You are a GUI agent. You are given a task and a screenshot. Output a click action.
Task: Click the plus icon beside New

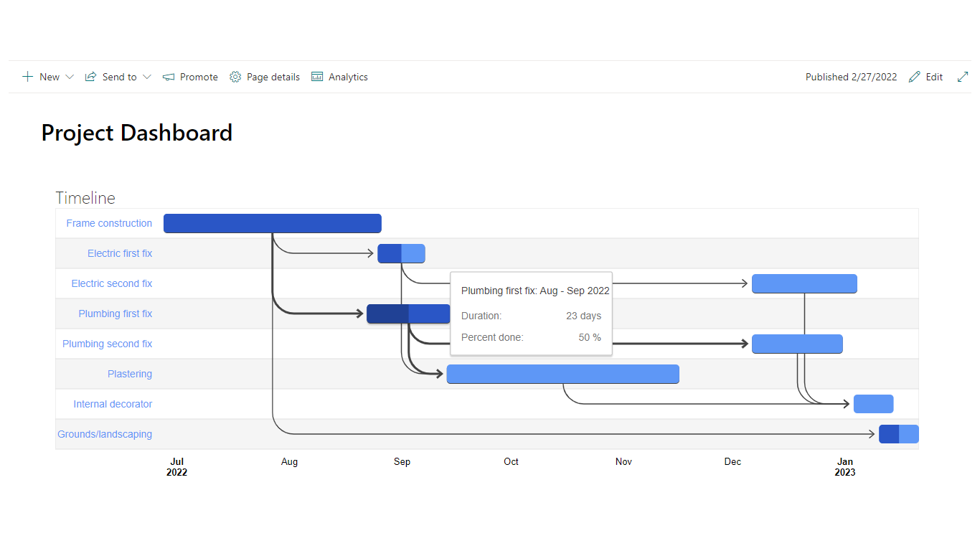click(27, 77)
